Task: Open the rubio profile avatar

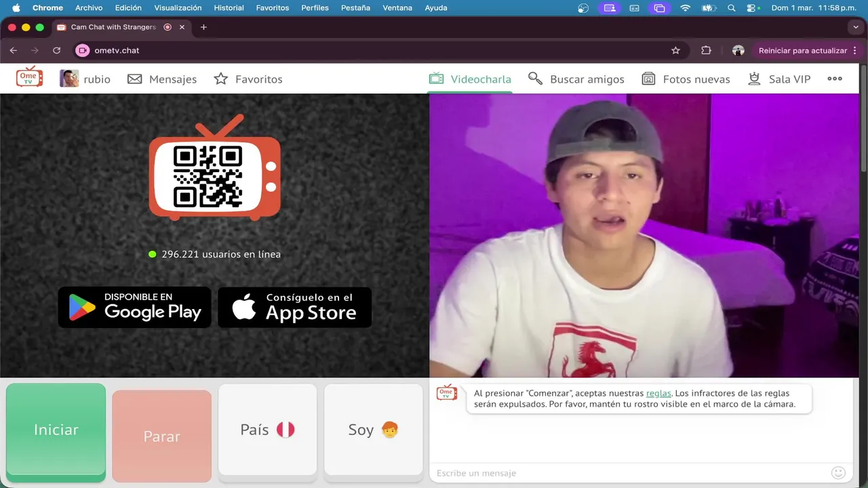Action: [x=69, y=79]
